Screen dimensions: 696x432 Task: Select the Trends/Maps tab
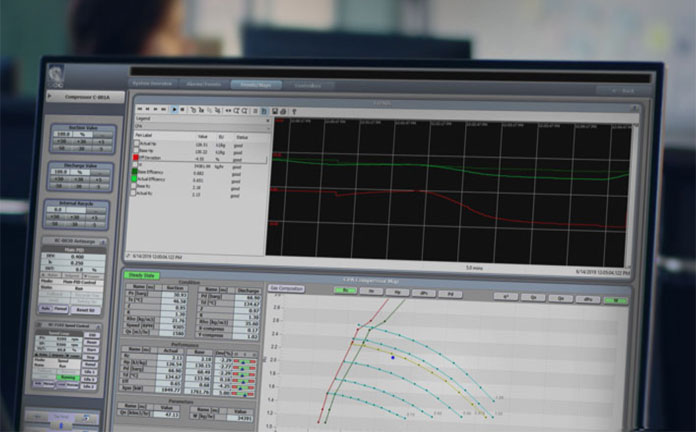coord(256,84)
